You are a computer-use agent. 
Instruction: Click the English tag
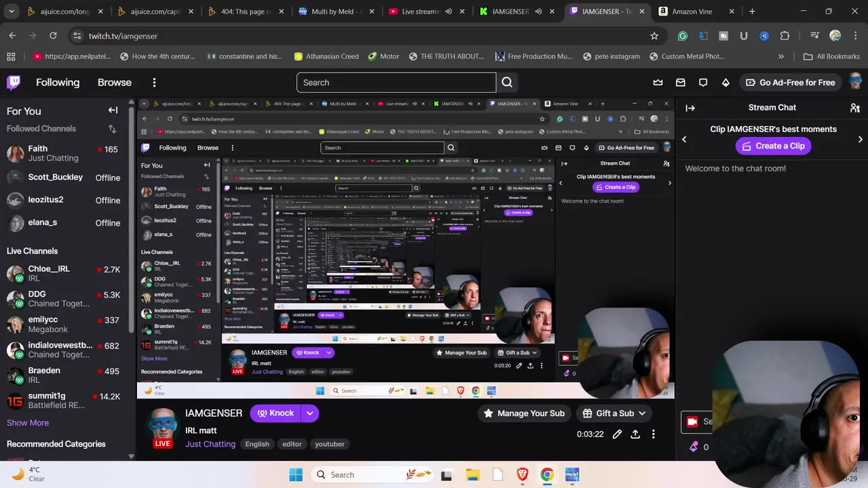[x=257, y=444]
